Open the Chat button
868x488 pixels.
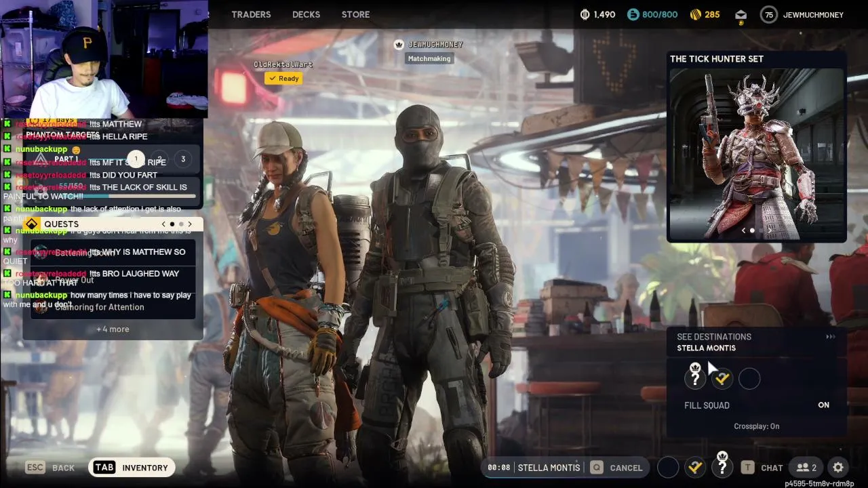click(762, 467)
